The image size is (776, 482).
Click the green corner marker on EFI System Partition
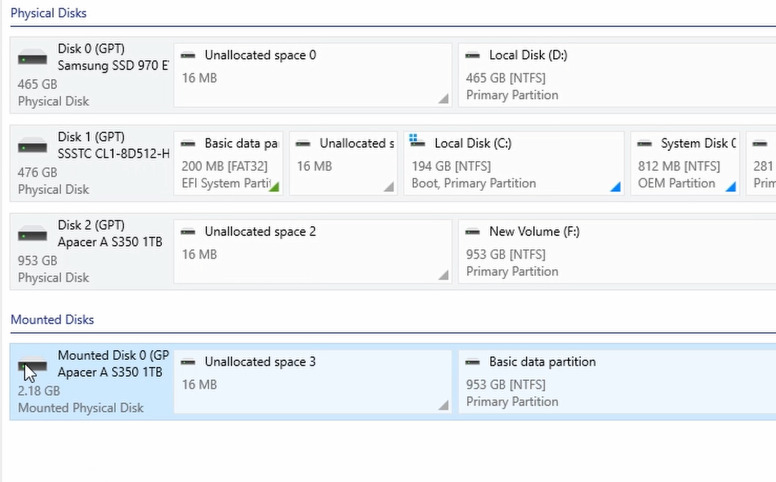click(x=274, y=187)
